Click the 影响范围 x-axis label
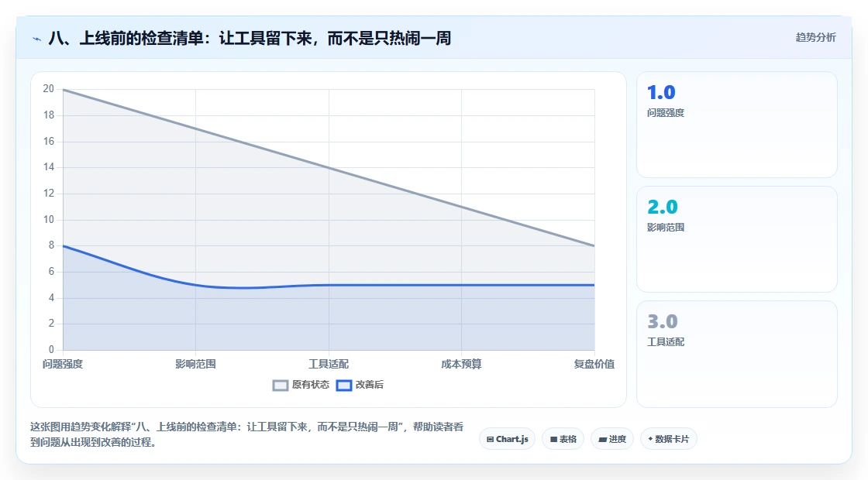The width and height of the screenshot is (868, 480). click(195, 364)
